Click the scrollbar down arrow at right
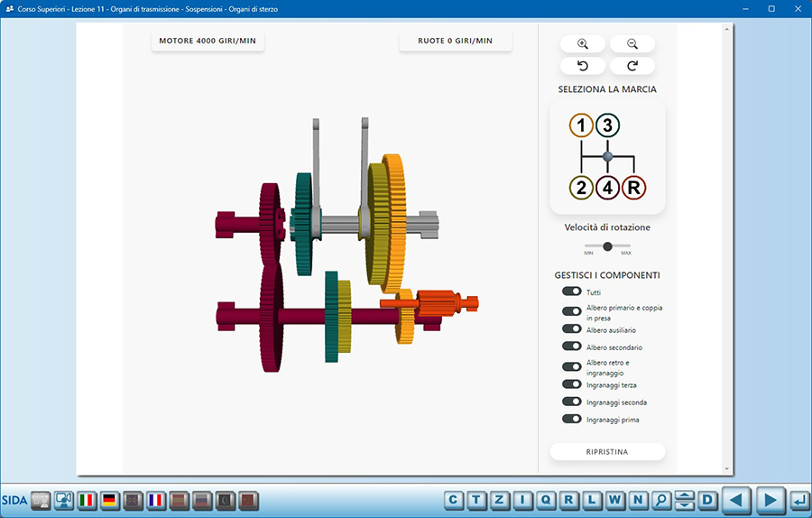812x518 pixels. pos(727,469)
